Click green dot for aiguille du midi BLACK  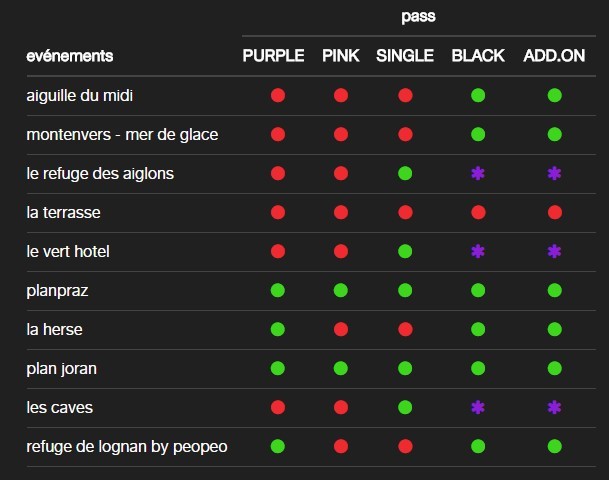[x=478, y=95]
